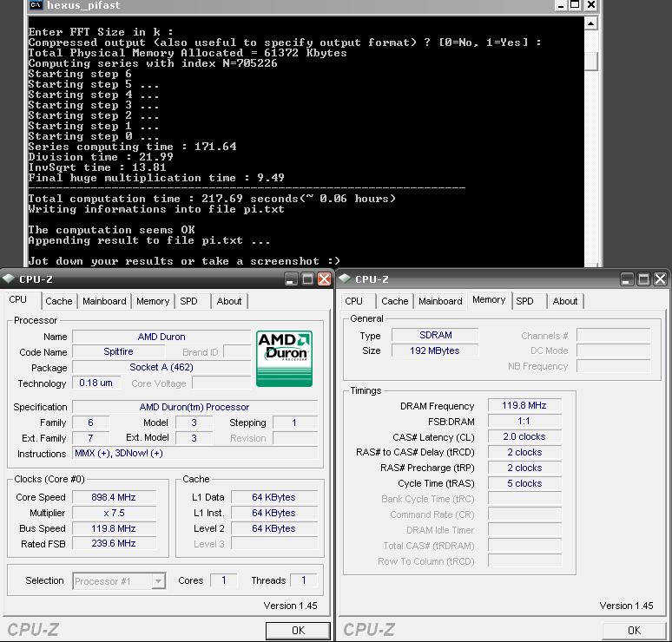Close the left CPU-Z window
Viewport: 672px width, 642px height.
coord(325,279)
